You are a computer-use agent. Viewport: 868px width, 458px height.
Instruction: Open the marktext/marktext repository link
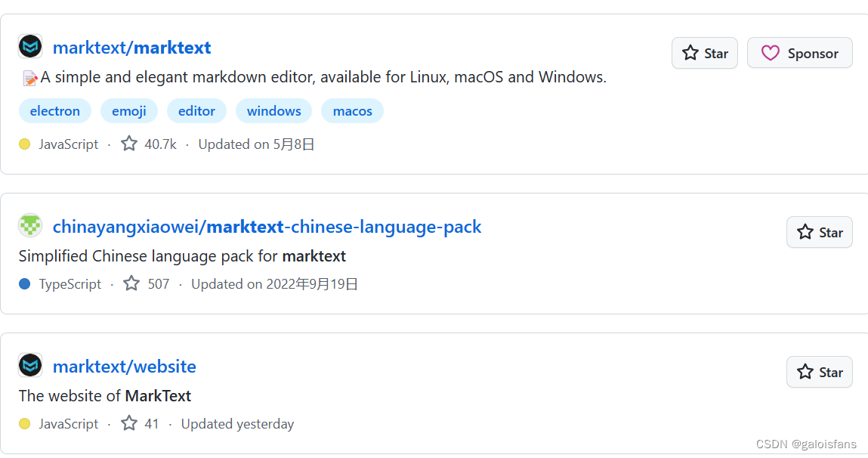[131, 47]
